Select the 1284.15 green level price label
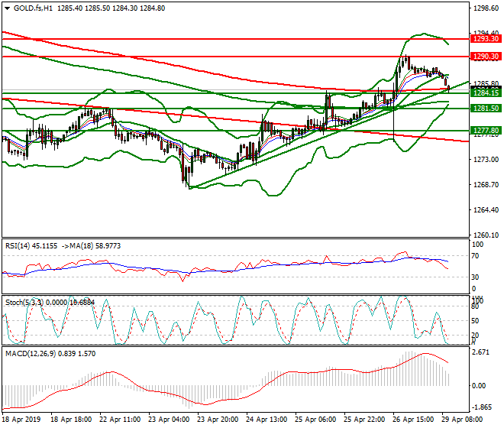Screen dimensions: 504x428 point(486,93)
